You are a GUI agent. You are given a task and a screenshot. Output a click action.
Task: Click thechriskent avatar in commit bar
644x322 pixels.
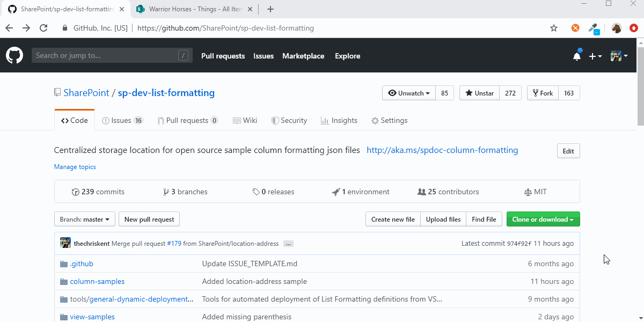pos(65,243)
